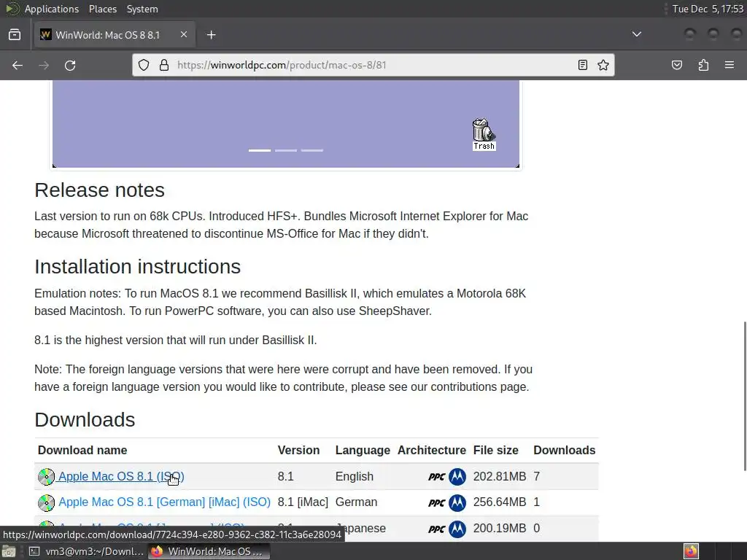Select third carousel slide indicator
This screenshot has height=560, width=747.
pyautogui.click(x=312, y=150)
